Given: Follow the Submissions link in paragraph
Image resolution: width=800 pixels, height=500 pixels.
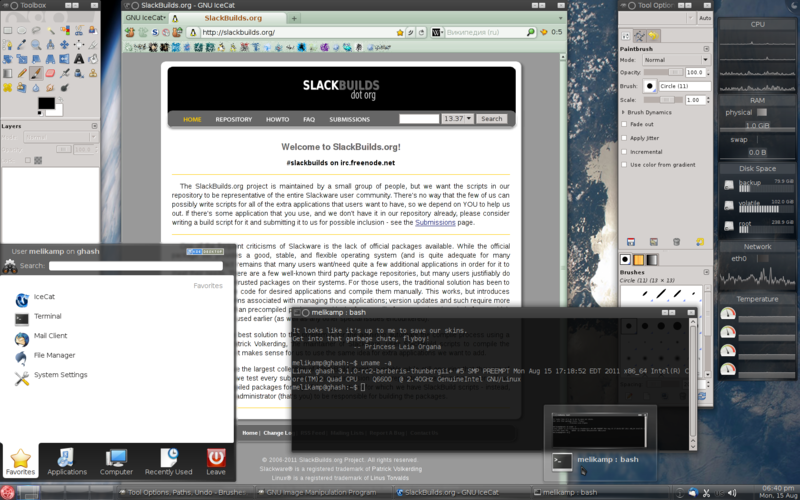Looking at the screenshot, I should [435, 222].
